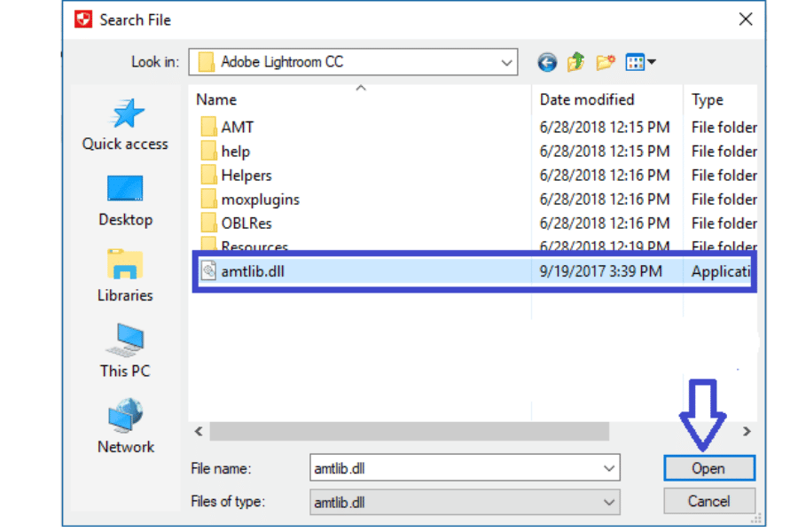The width and height of the screenshot is (798, 532).
Task: Click the Cancel button
Action: (708, 501)
